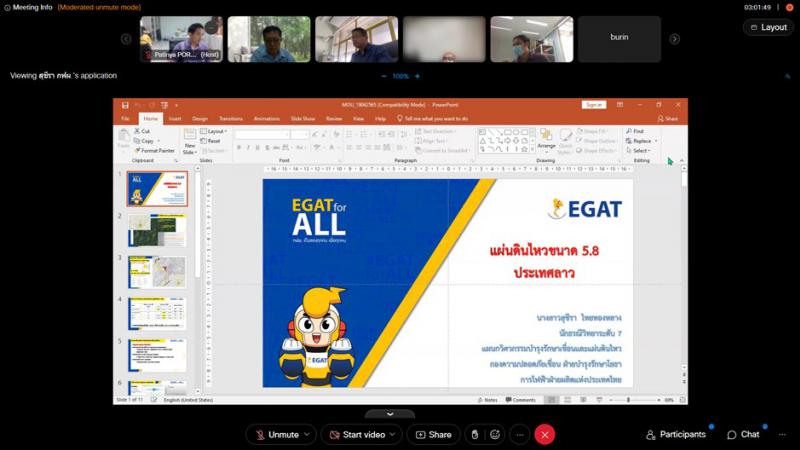Leave the meeting with the red X button

tap(545, 435)
